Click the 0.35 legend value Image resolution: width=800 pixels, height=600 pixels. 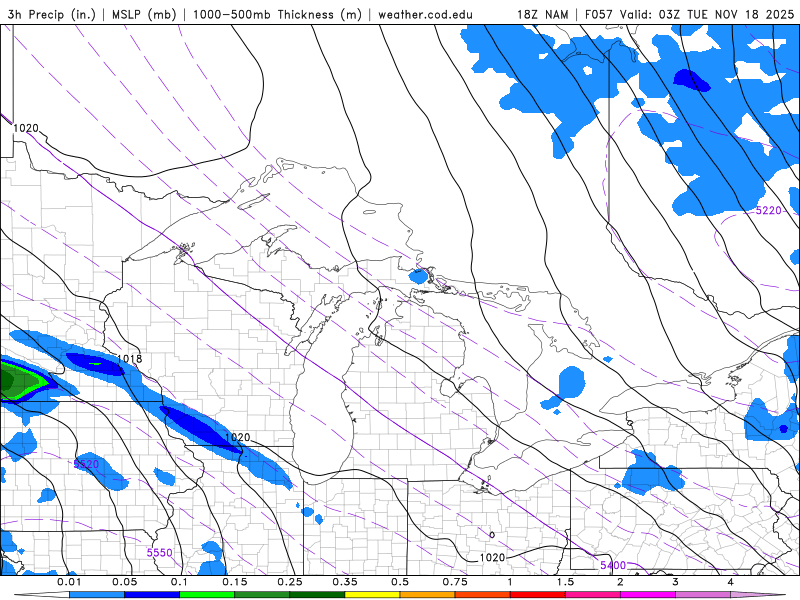pyautogui.click(x=345, y=582)
